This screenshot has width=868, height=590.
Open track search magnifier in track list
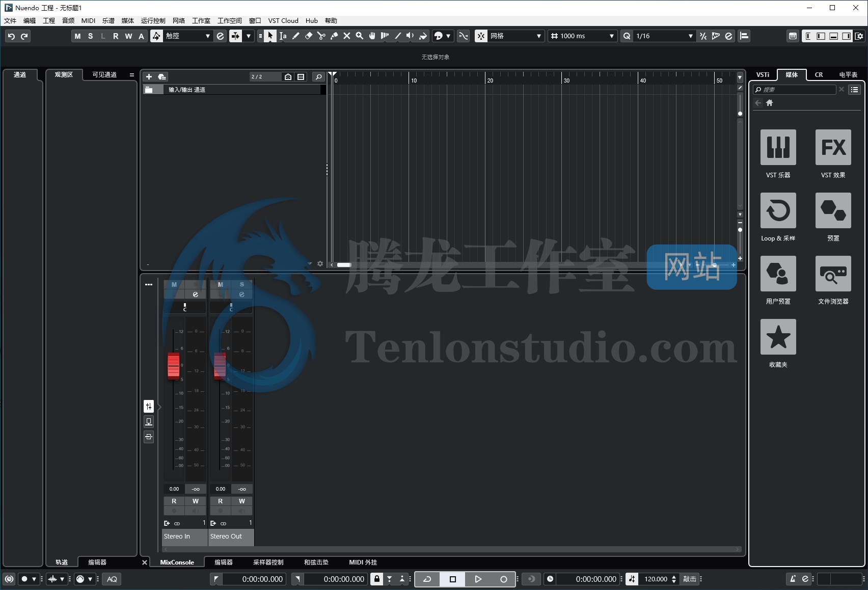[x=318, y=77]
